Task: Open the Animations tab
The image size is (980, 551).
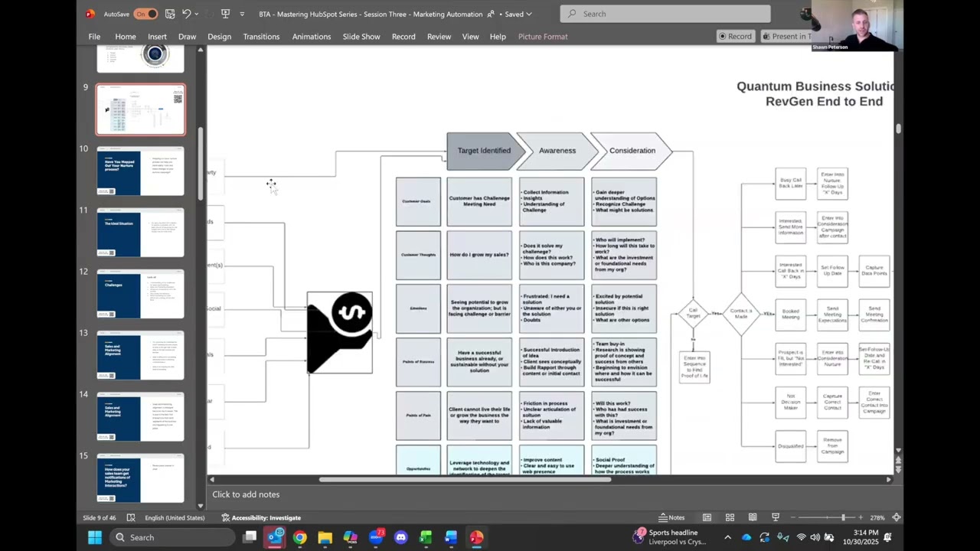Action: click(312, 36)
